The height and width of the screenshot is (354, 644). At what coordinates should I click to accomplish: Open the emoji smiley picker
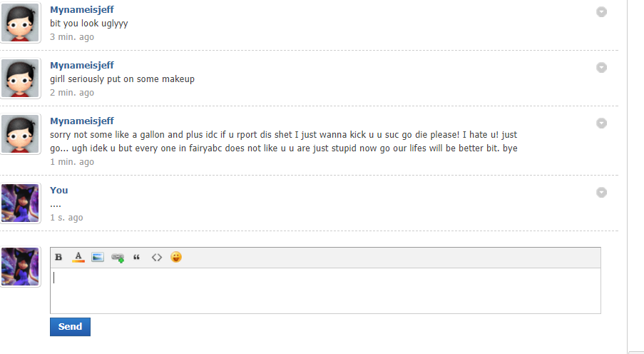click(176, 257)
